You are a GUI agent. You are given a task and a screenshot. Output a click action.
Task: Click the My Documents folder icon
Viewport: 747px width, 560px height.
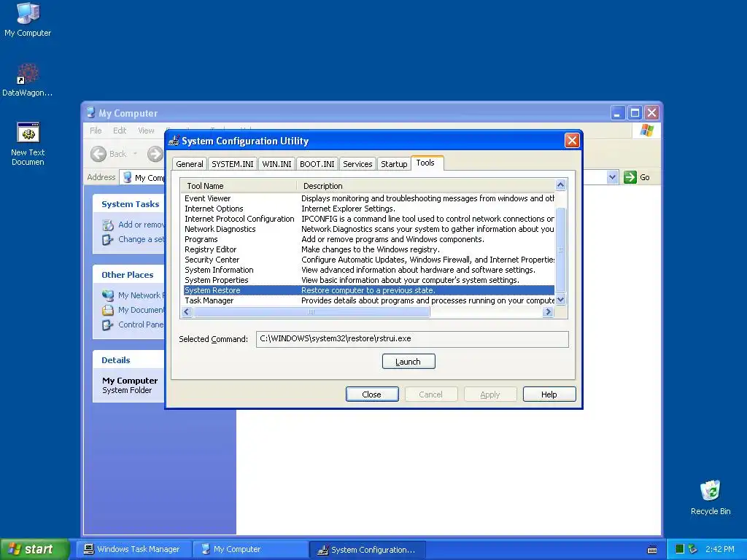[108, 310]
